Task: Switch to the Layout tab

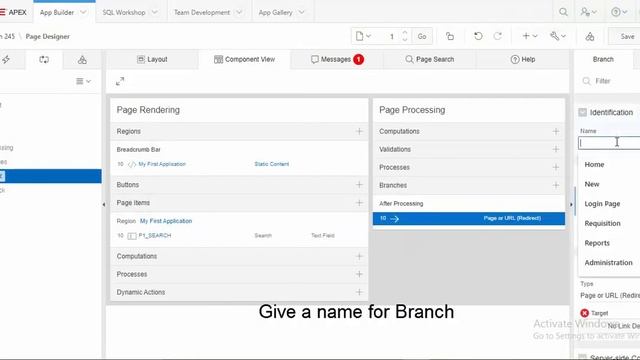Action: click(x=152, y=59)
